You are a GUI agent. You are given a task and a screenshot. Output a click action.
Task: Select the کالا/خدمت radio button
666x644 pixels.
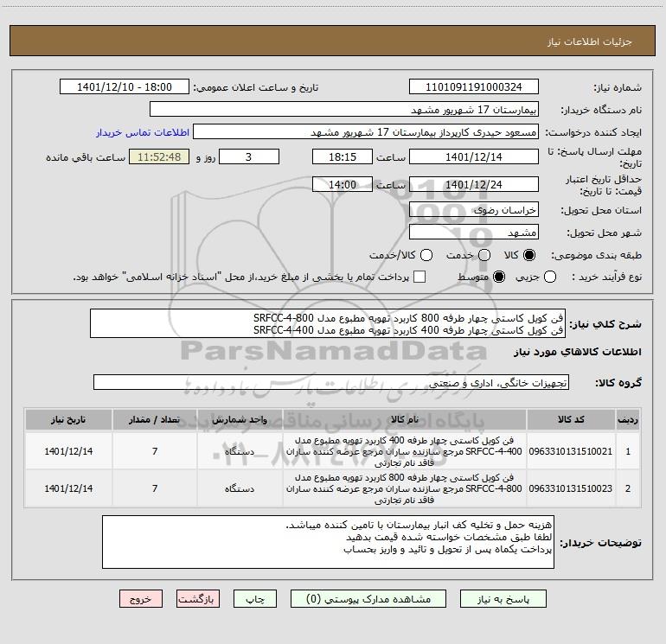click(x=426, y=255)
